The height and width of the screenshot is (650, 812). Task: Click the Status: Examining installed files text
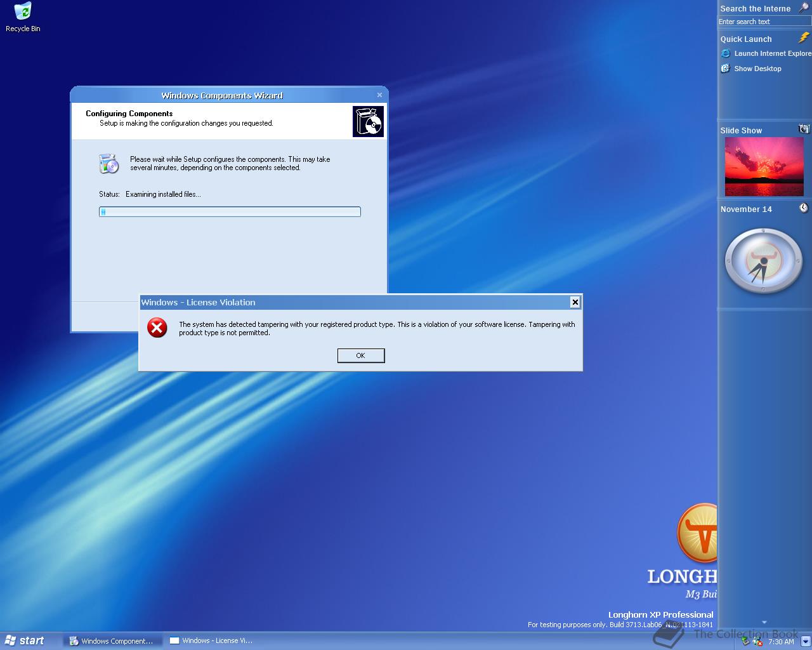150,194
